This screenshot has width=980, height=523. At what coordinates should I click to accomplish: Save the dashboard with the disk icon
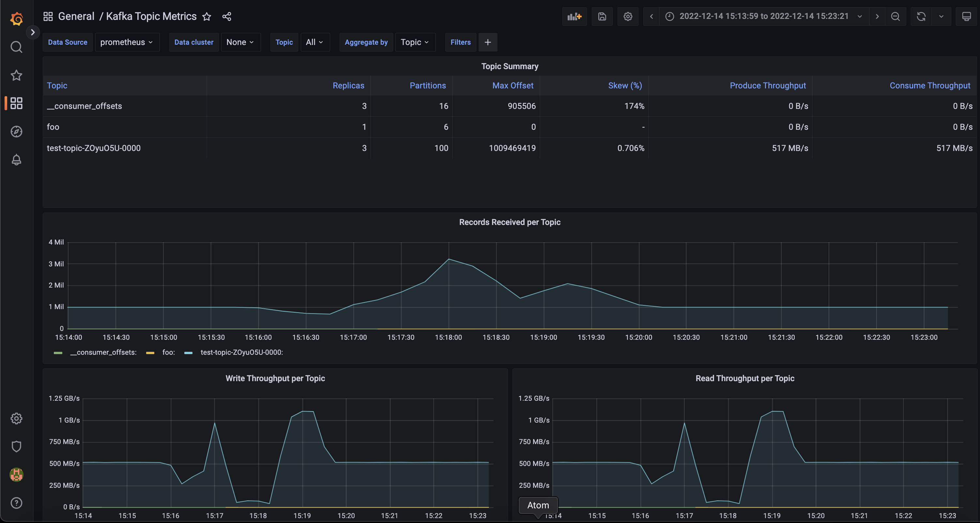click(602, 16)
